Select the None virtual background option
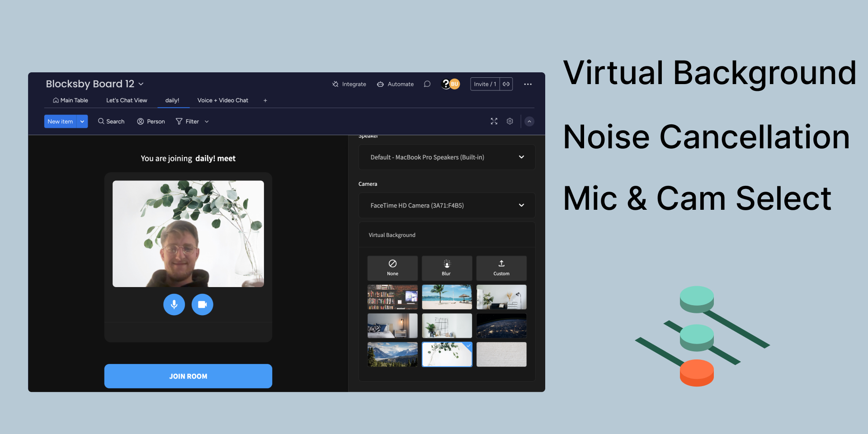Image resolution: width=868 pixels, height=434 pixels. (x=392, y=268)
